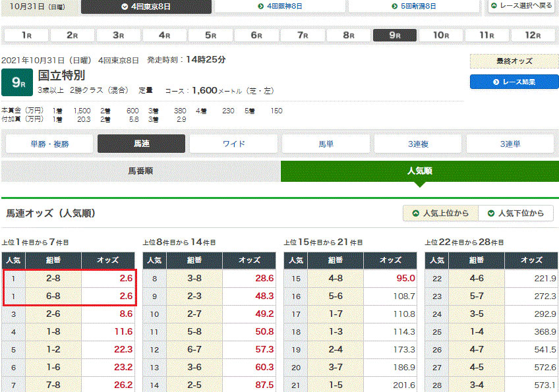Open 3連複 odds
The width and height of the screenshot is (559, 392).
[418, 144]
